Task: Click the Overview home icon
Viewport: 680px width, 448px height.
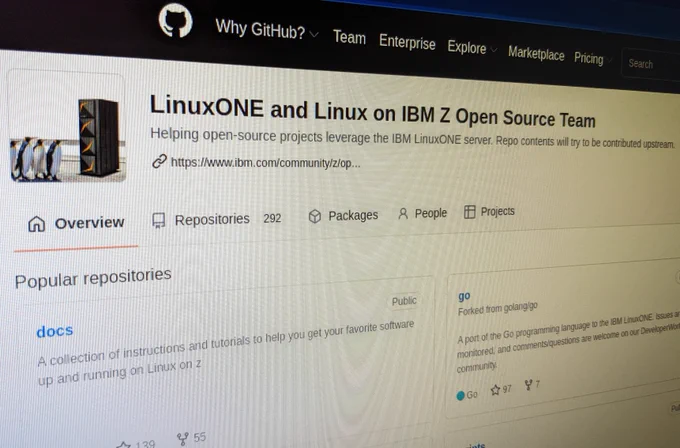Action: [36, 224]
